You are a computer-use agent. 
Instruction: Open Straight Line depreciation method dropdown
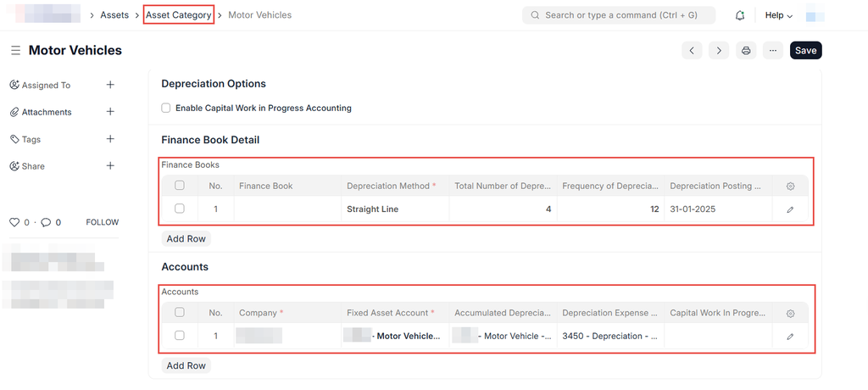click(x=395, y=209)
